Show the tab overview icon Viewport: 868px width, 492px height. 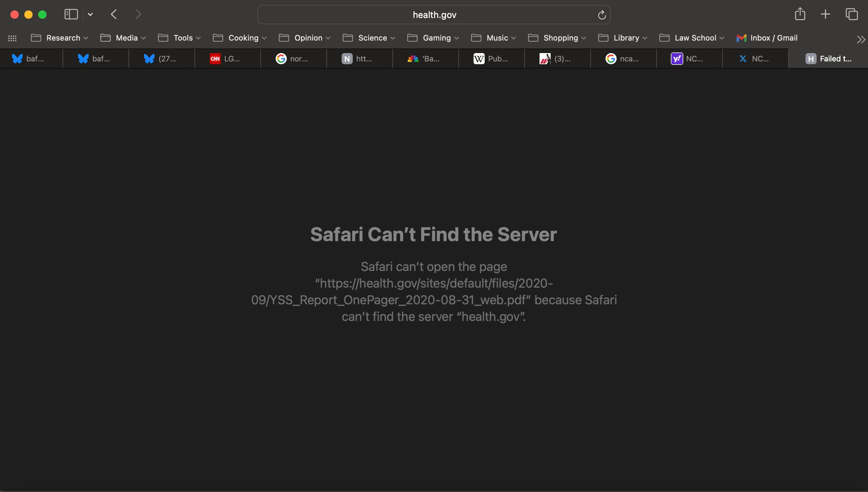tap(852, 14)
